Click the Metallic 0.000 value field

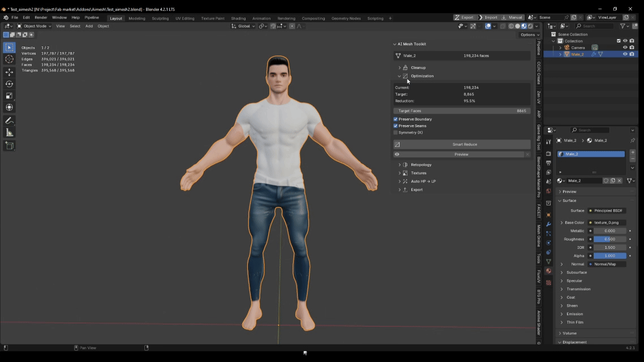pyautogui.click(x=610, y=231)
